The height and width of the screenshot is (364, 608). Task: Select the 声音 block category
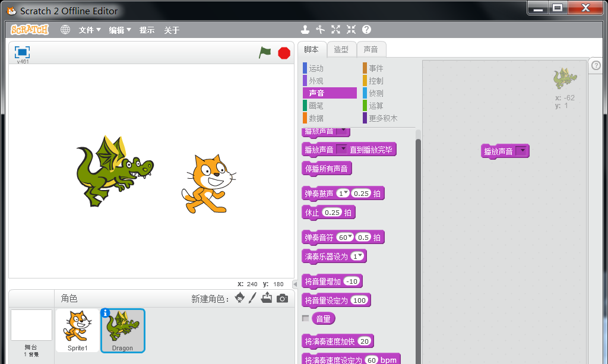point(330,93)
